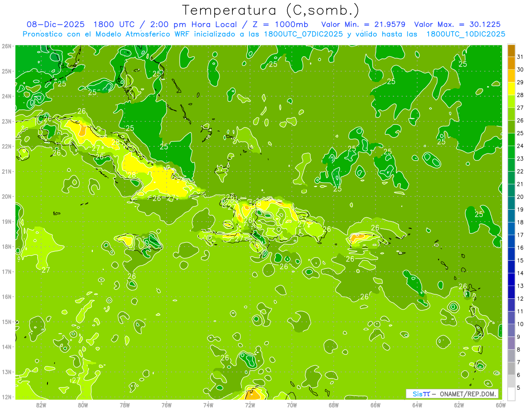Click the "ONAMET/REP.DOM." credit label
This screenshot has height=411, width=532.
(468, 394)
